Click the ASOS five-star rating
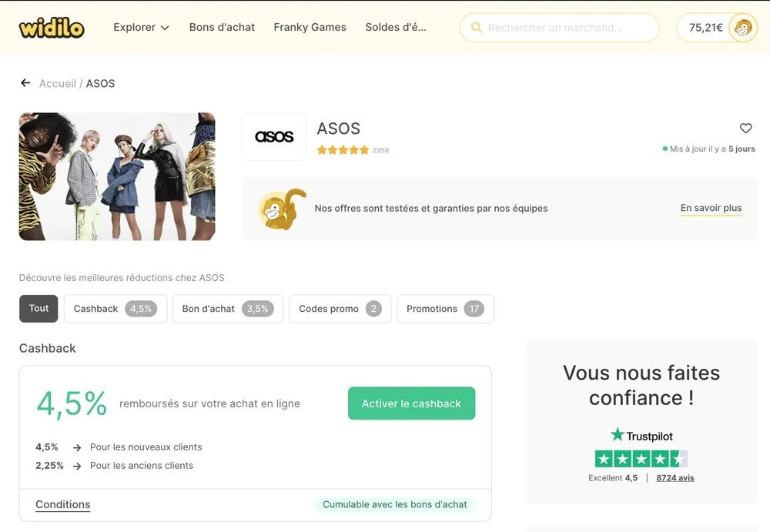The image size is (770, 532). pos(343,150)
